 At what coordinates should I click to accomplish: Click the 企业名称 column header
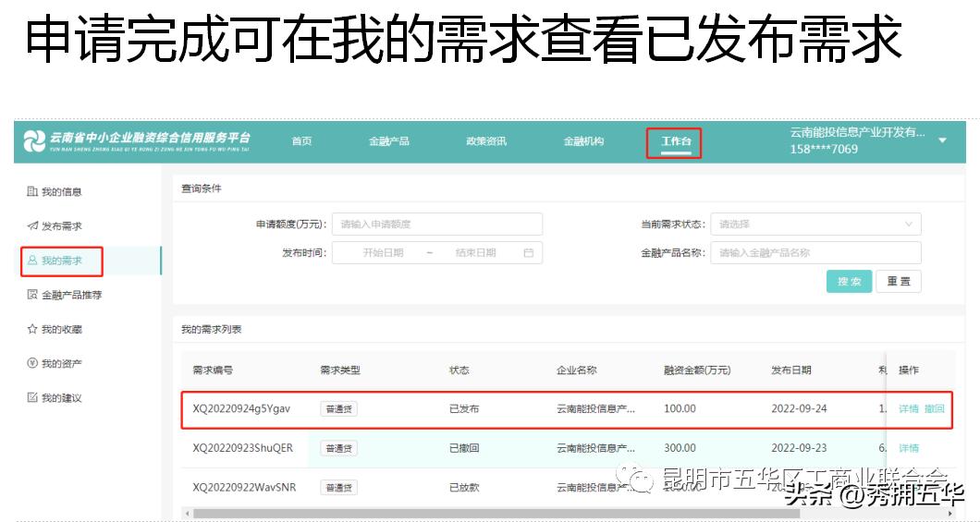[x=577, y=370]
